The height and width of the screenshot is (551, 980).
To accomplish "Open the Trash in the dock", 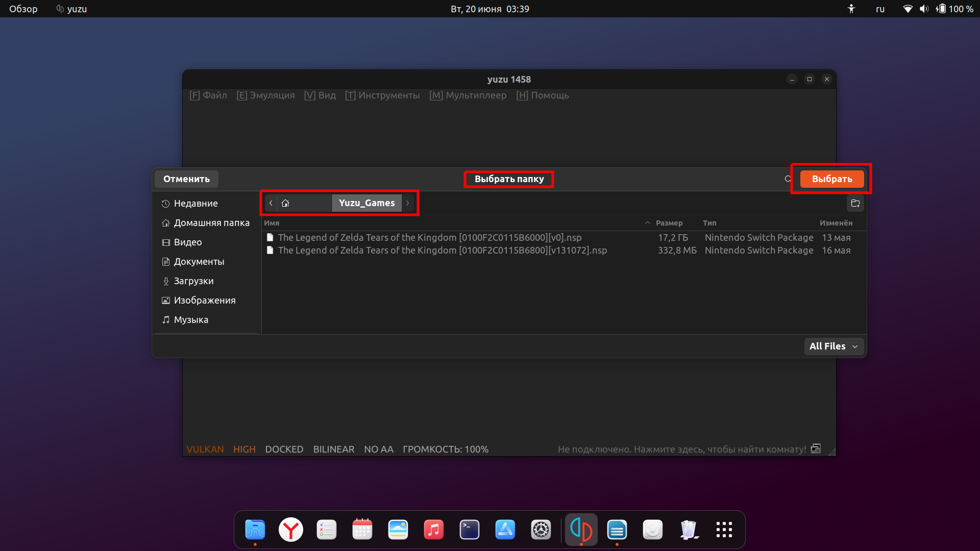I will (688, 530).
